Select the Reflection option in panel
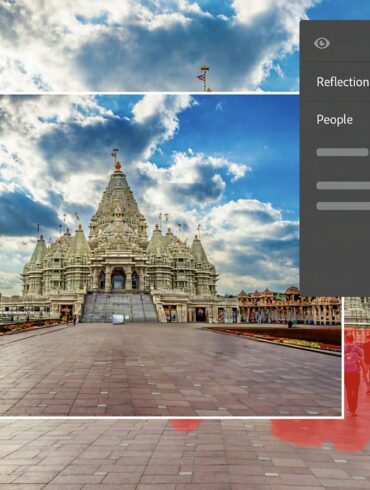This screenshot has height=490, width=370. pos(343,82)
